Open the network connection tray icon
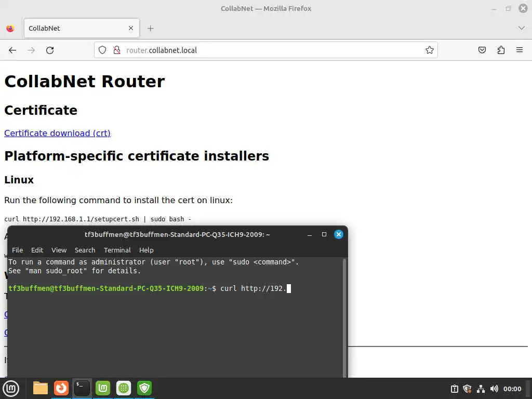This screenshot has height=399, width=532. (x=481, y=389)
